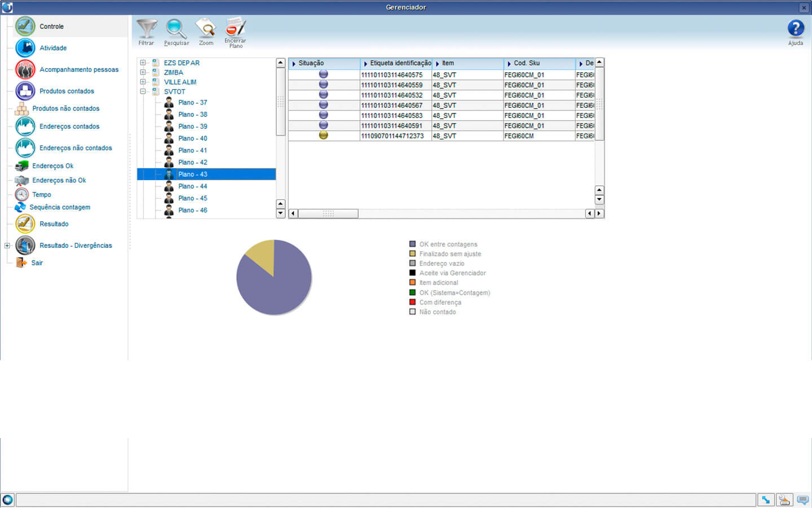
Task: Click the Resultado icon
Action: pyautogui.click(x=25, y=224)
